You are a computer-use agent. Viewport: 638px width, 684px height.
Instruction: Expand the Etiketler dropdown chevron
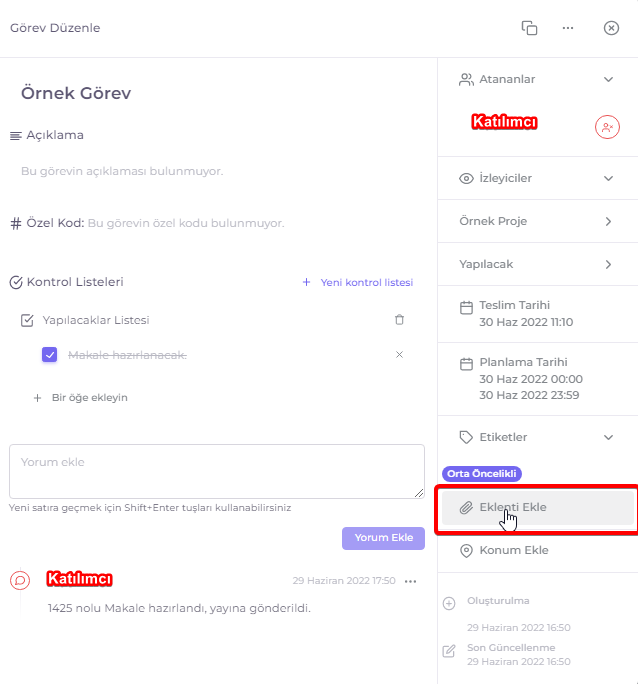point(608,438)
